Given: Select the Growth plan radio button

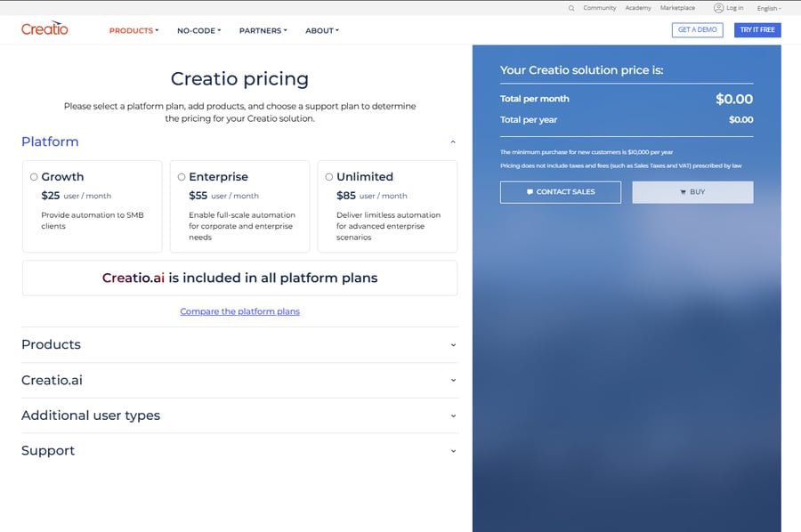Looking at the screenshot, I should pos(34,177).
